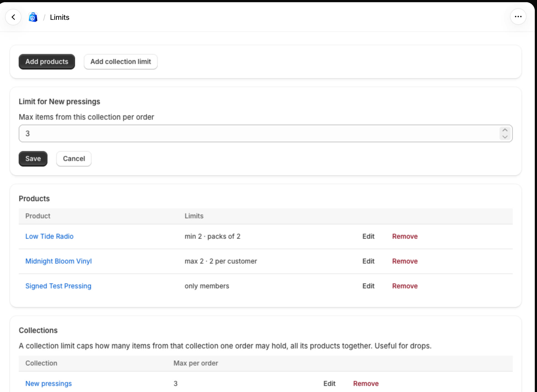
Task: Save the New pressings limit
Action: [x=33, y=159]
